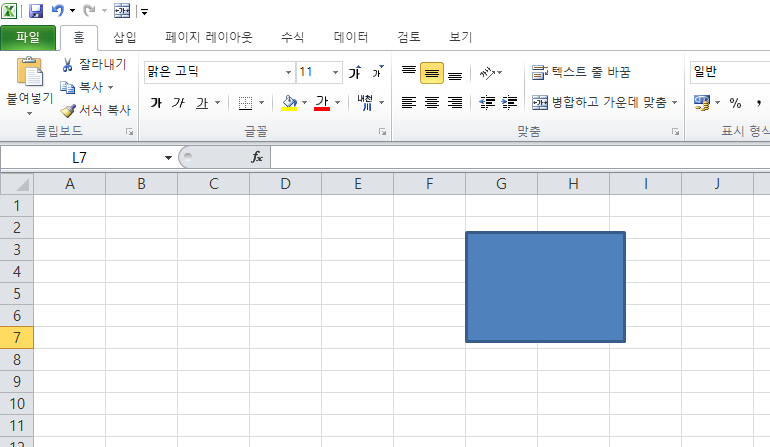Click 복사 copy button
This screenshot has height=447, width=770.
82,87
